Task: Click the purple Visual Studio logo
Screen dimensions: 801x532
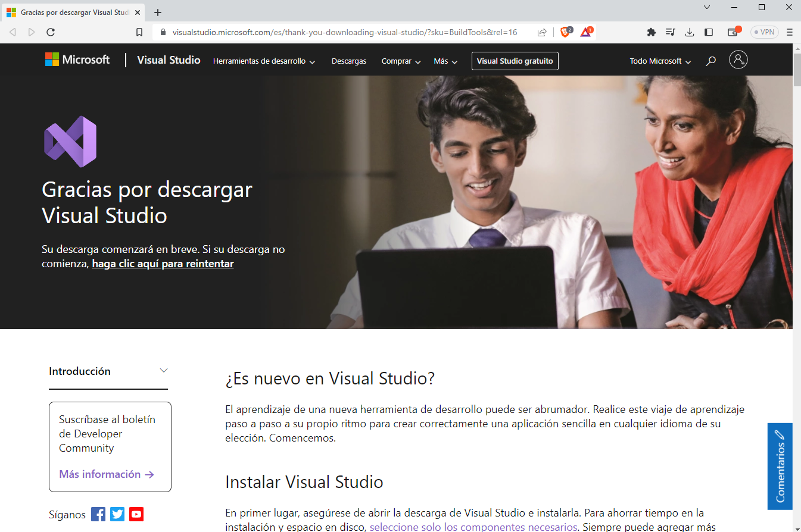Action: coord(70,142)
